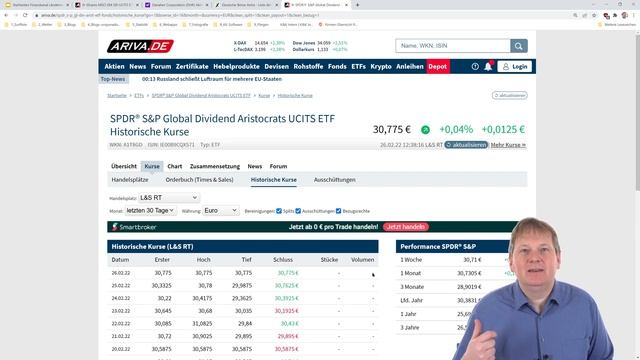Click the Login button
The height and width of the screenshot is (360, 640).
point(515,67)
